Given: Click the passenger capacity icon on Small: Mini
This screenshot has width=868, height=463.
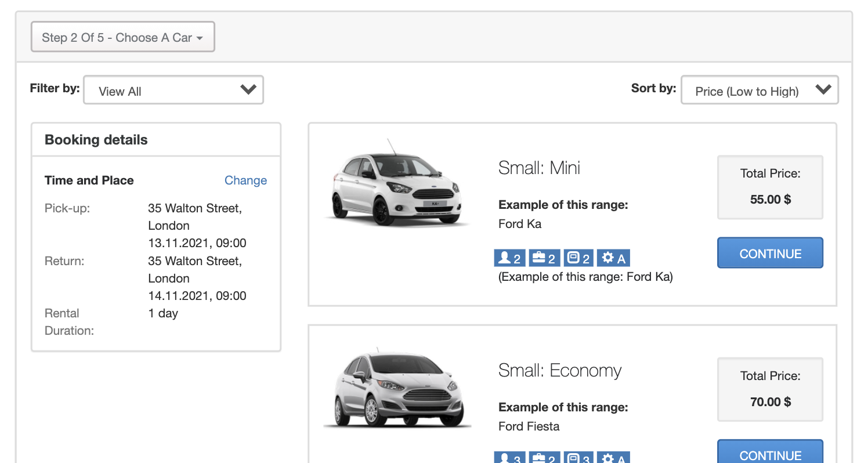Looking at the screenshot, I should 509,258.
